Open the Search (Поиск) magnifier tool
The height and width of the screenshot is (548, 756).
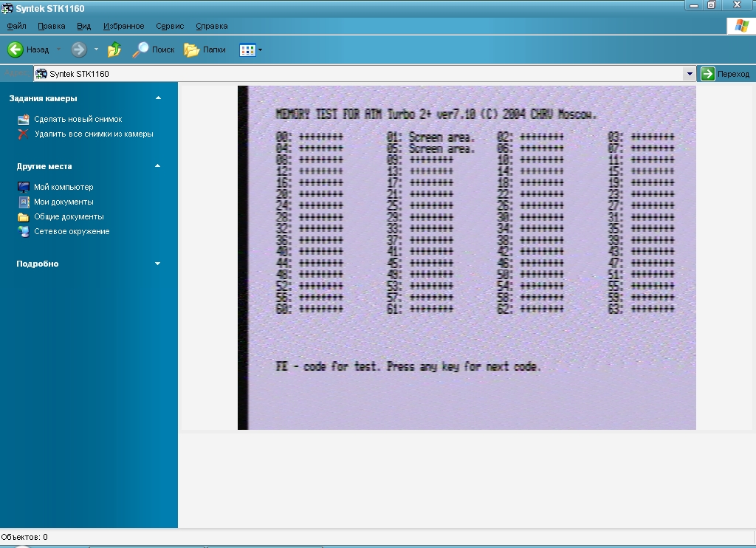point(140,49)
